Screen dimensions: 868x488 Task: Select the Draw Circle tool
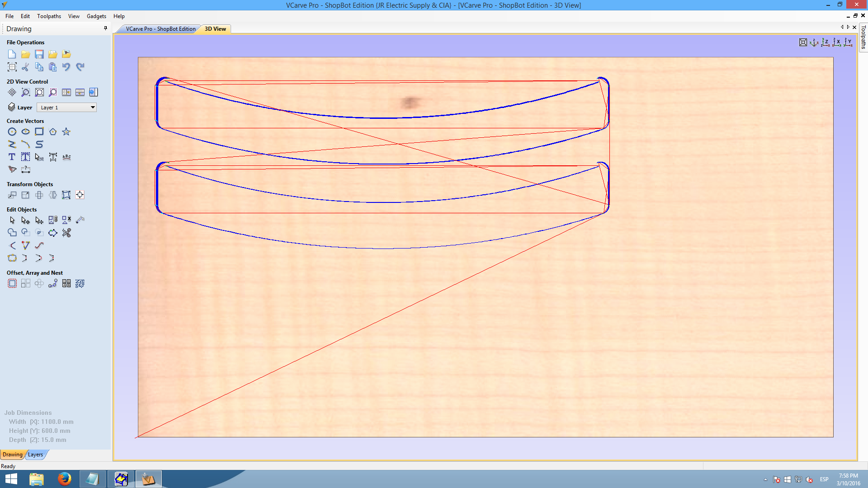12,131
